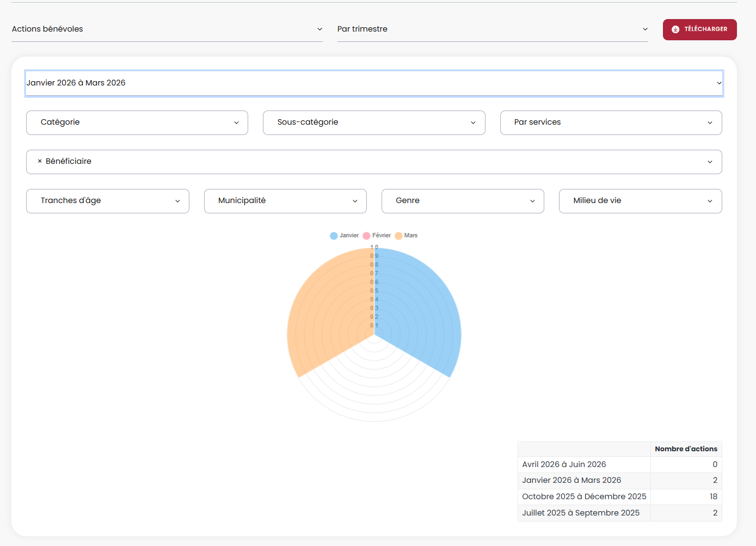Open the Tranches d'âge filter
Viewport: 756px width, 546px height.
point(108,201)
